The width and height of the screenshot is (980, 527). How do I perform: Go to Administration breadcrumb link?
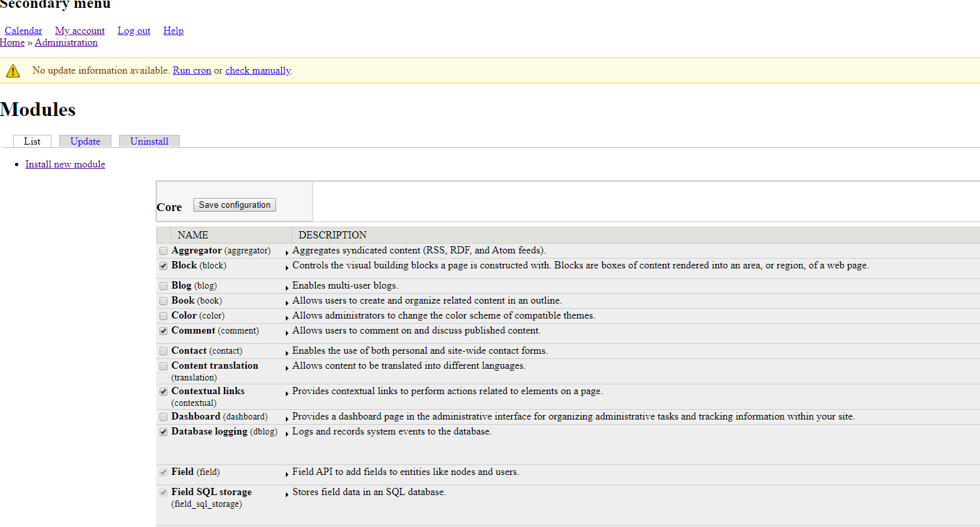[66, 42]
